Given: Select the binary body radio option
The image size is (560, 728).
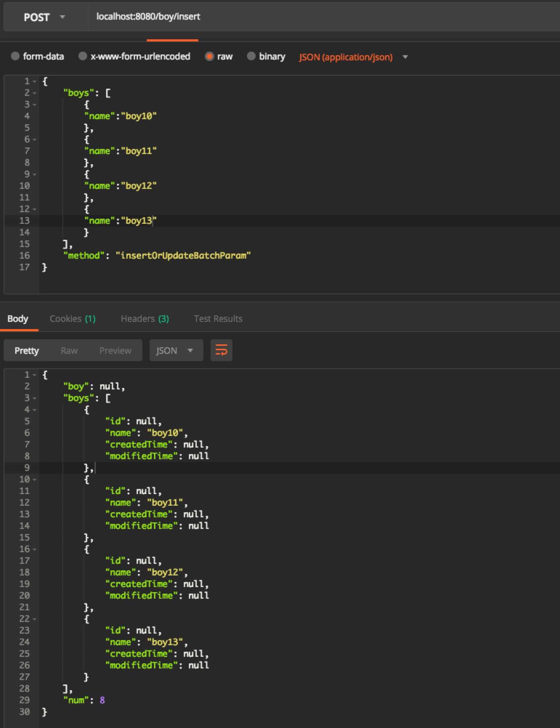Looking at the screenshot, I should point(266,56).
